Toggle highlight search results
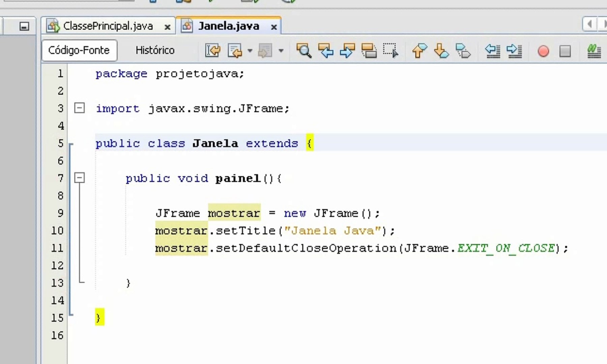 tap(369, 51)
